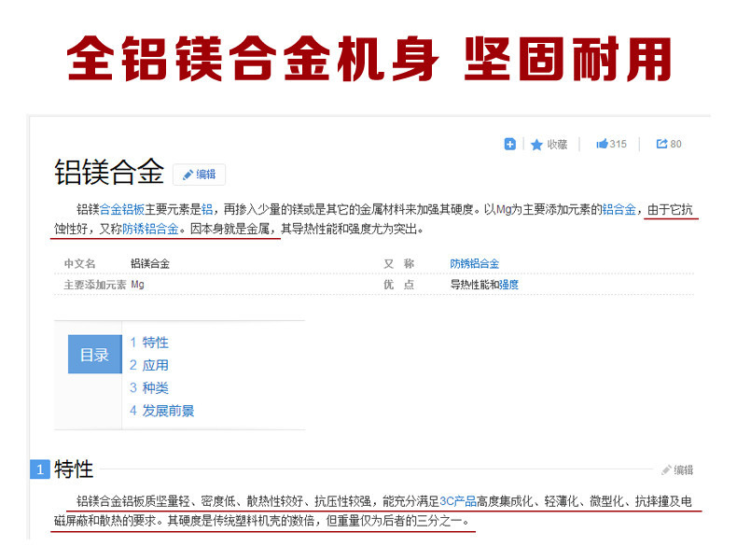Click the blue 目录 box
The image size is (737, 560).
point(94,355)
